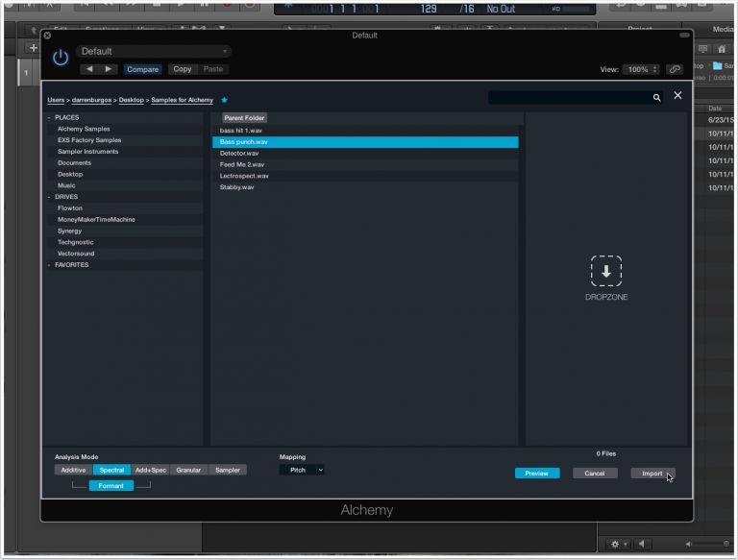
Task: Open the Default preset dropdown
Action: click(x=155, y=51)
